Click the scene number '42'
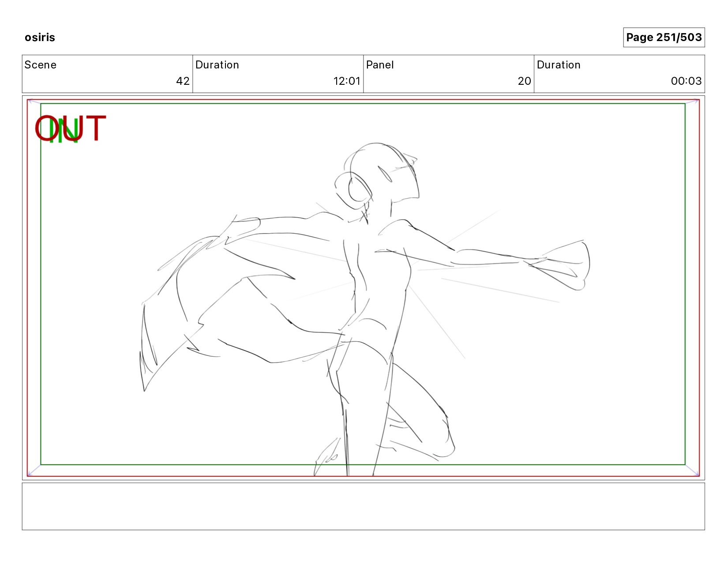Screen dimensions: 728x563 pos(183,81)
